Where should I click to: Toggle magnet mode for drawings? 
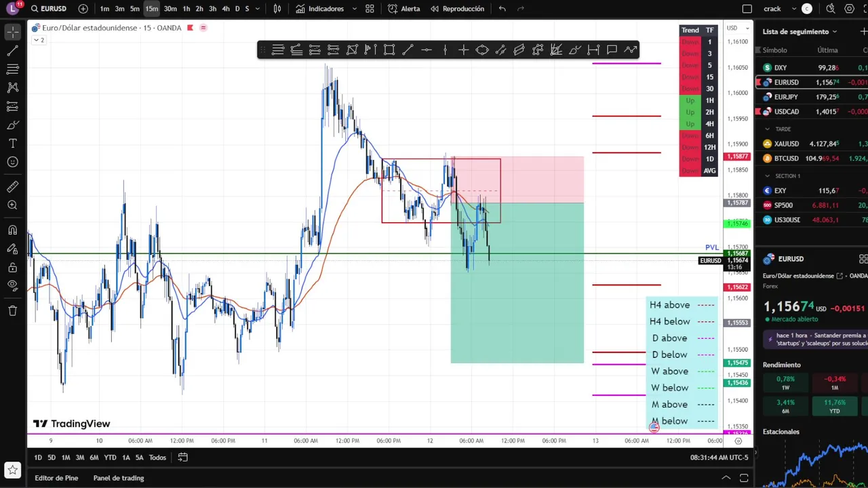point(12,230)
